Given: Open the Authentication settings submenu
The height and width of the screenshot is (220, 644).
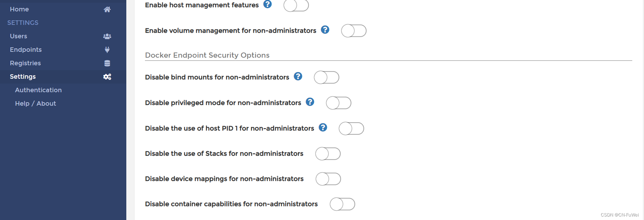Looking at the screenshot, I should point(38,90).
